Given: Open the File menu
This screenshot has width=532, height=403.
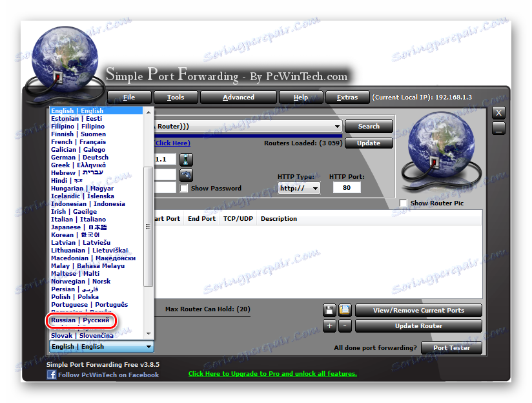Looking at the screenshot, I should pos(129,98).
